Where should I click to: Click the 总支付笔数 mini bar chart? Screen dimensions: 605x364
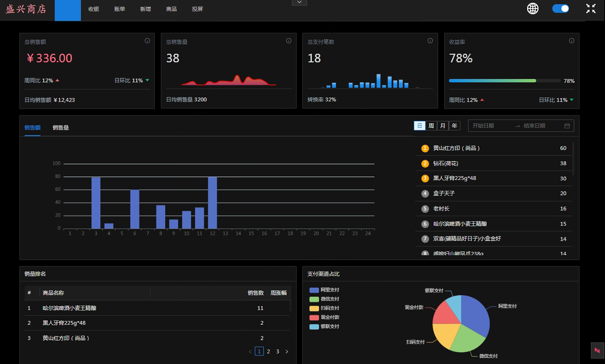coord(370,81)
